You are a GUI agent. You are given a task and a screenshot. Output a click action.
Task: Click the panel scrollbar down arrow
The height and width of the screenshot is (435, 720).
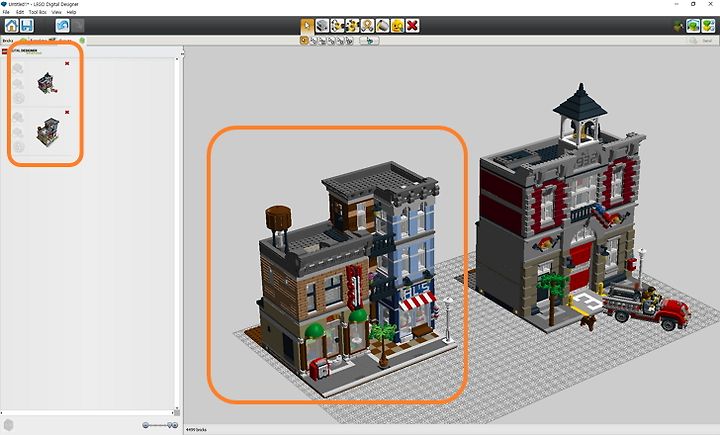point(177,408)
